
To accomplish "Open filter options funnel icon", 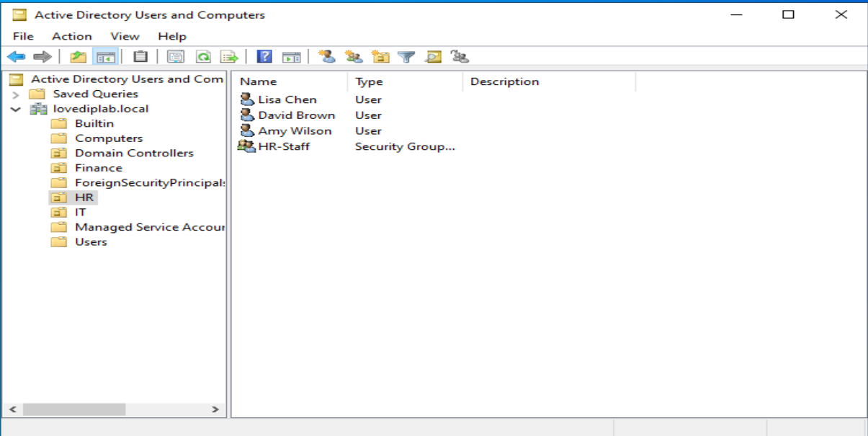I will click(x=407, y=56).
